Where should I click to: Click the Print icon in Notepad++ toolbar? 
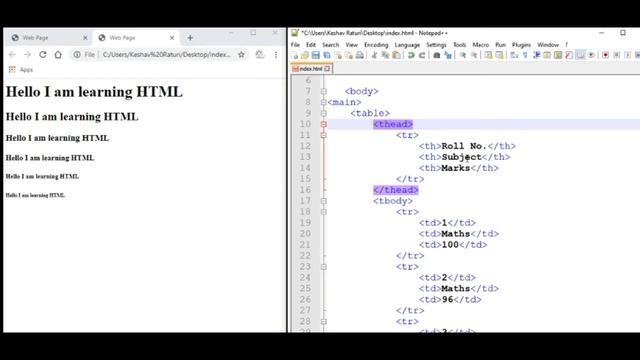coord(360,55)
